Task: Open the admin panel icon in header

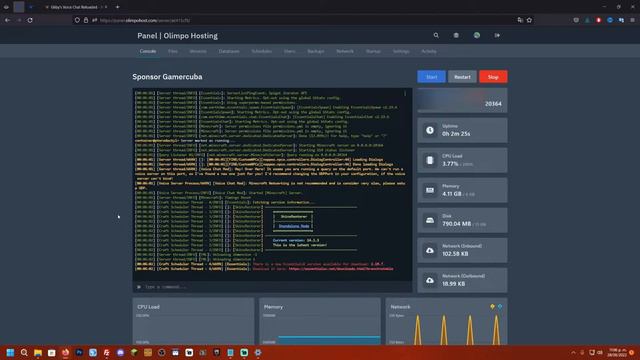Action: point(456,36)
